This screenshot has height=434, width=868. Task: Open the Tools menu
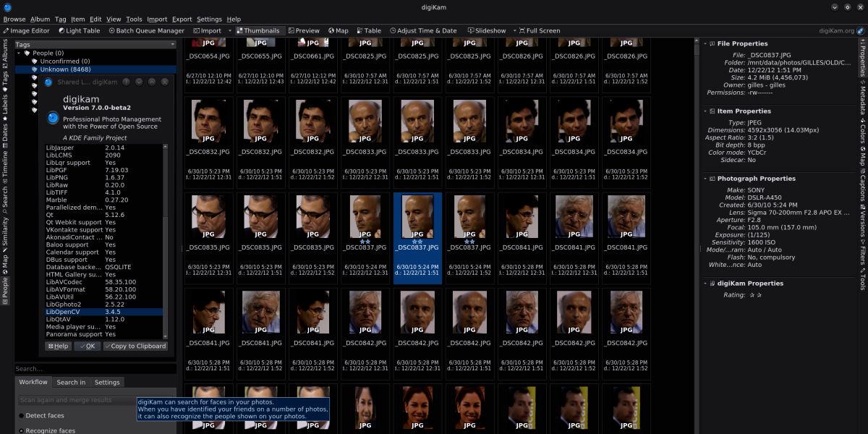(x=134, y=20)
